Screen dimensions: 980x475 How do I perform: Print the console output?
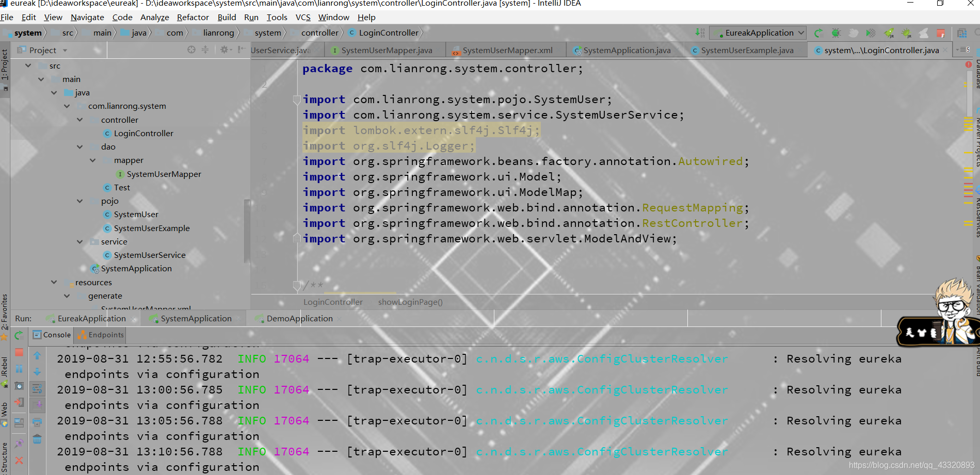[37, 422]
